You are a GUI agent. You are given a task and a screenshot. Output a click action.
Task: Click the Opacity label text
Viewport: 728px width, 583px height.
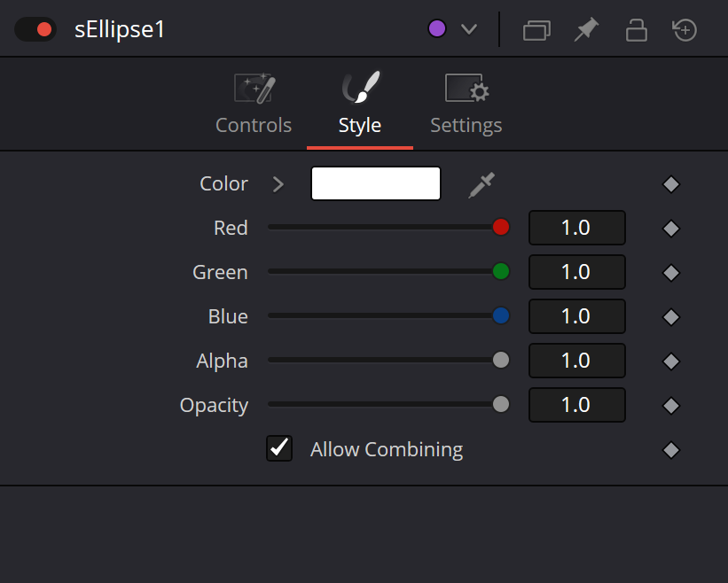point(214,406)
